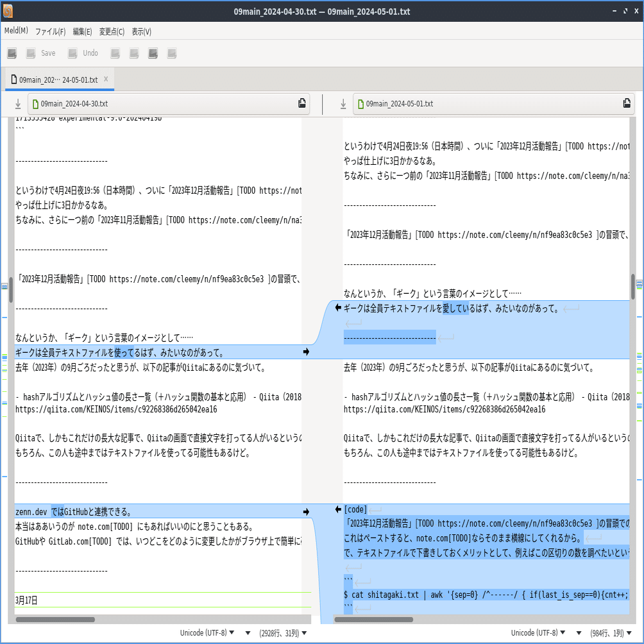Select the 09main_202… 24-05-01.txt tab

58,80
